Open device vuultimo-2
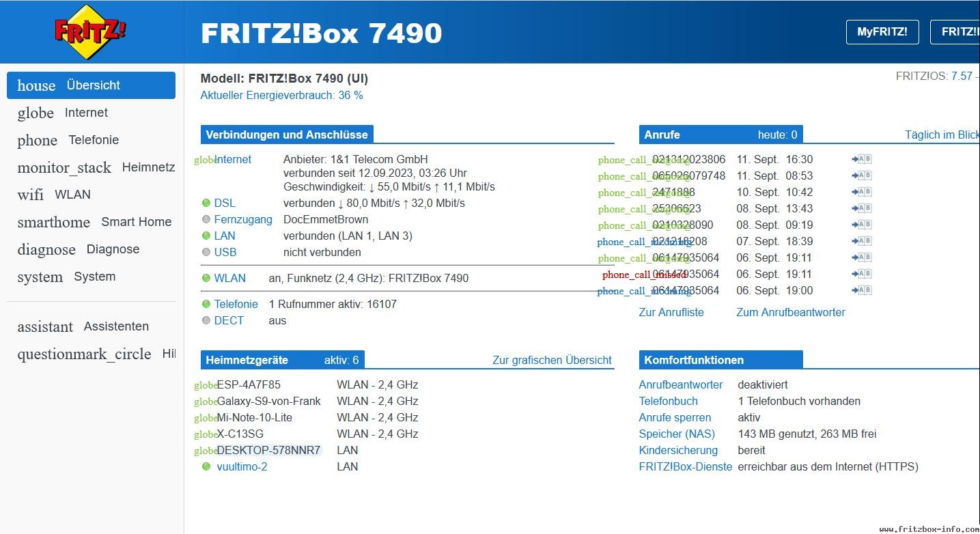This screenshot has width=980, height=534. [242, 466]
